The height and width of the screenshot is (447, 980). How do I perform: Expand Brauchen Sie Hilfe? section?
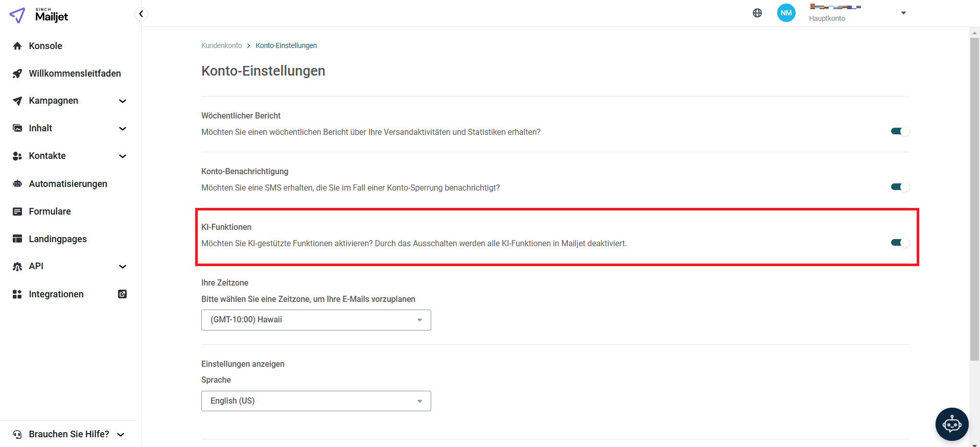coord(68,434)
